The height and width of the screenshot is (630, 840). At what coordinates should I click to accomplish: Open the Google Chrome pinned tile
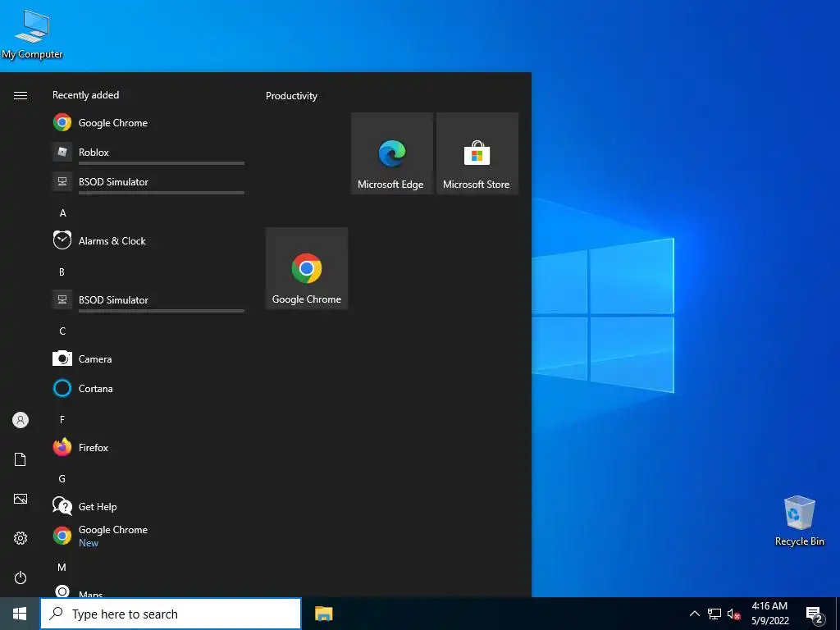coord(307,268)
